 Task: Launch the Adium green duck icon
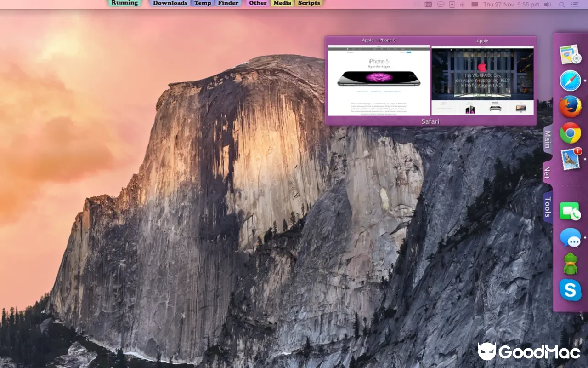pos(570,264)
